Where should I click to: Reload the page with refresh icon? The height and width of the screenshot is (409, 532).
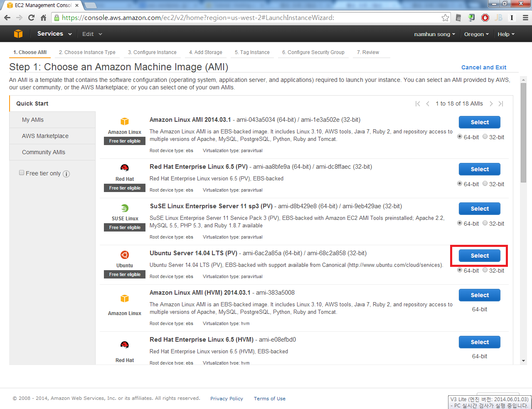31,17
